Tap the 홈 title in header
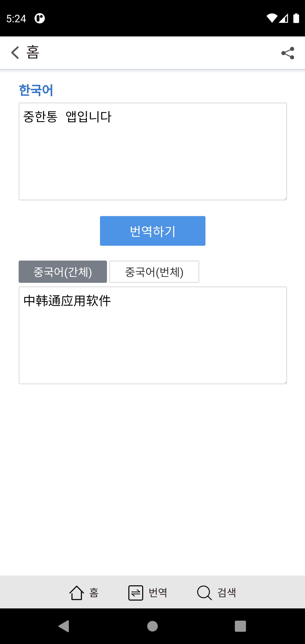305x644 pixels. (x=33, y=53)
